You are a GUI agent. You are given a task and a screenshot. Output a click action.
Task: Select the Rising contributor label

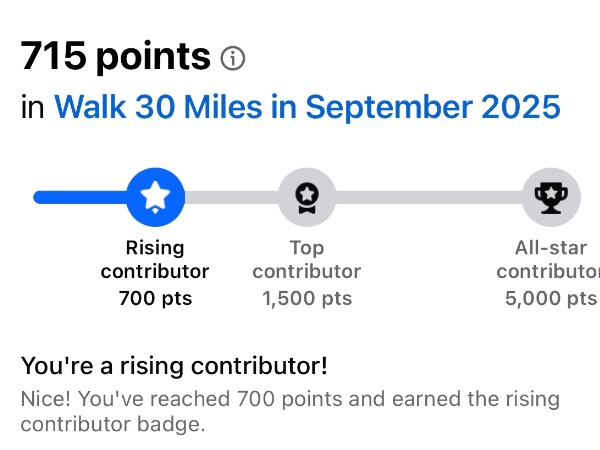click(x=155, y=259)
